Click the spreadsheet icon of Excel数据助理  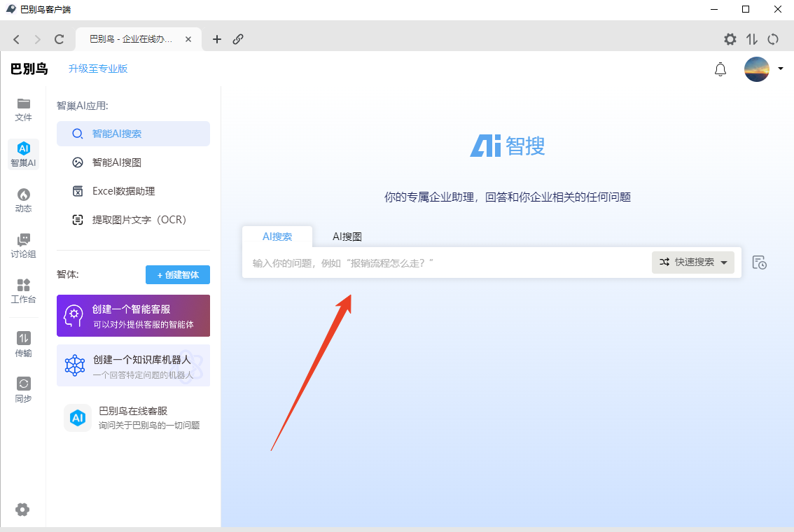pos(78,191)
